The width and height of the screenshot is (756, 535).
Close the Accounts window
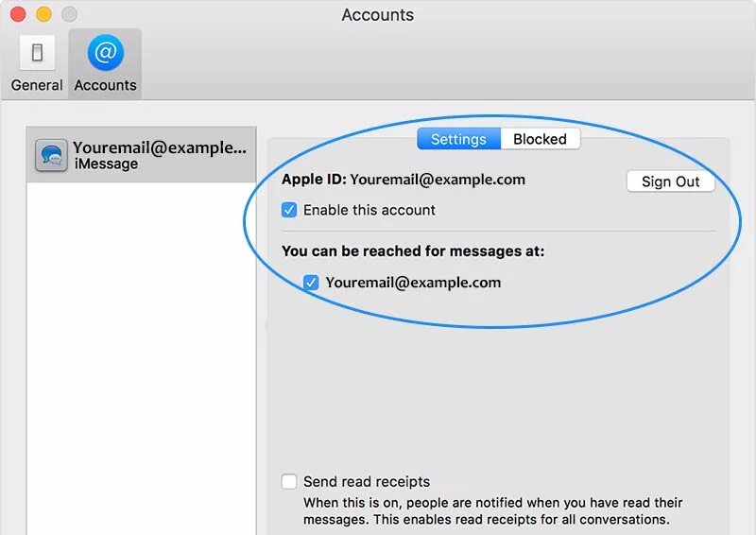pyautogui.click(x=18, y=14)
